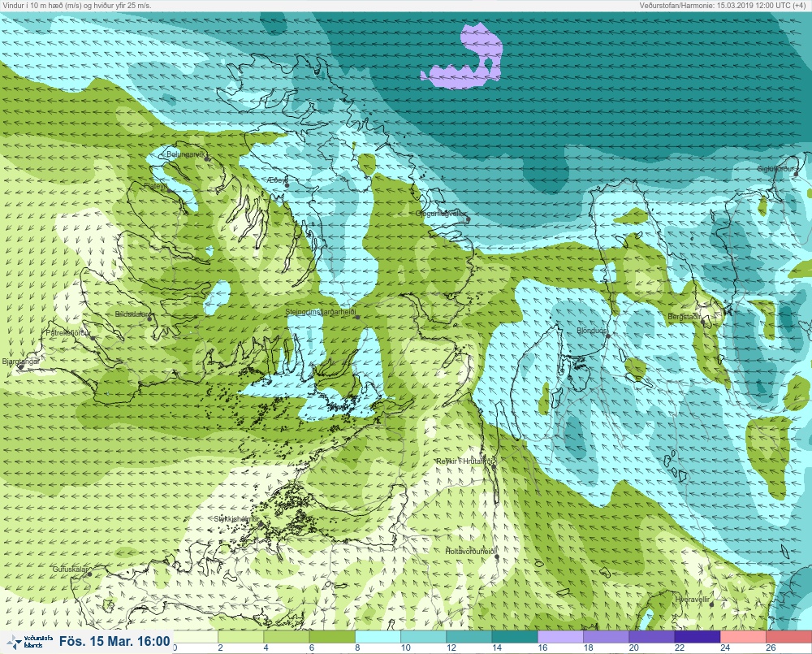812x654 pixels.
Task: Click the Bjargtangar station label
Action: pos(21,362)
